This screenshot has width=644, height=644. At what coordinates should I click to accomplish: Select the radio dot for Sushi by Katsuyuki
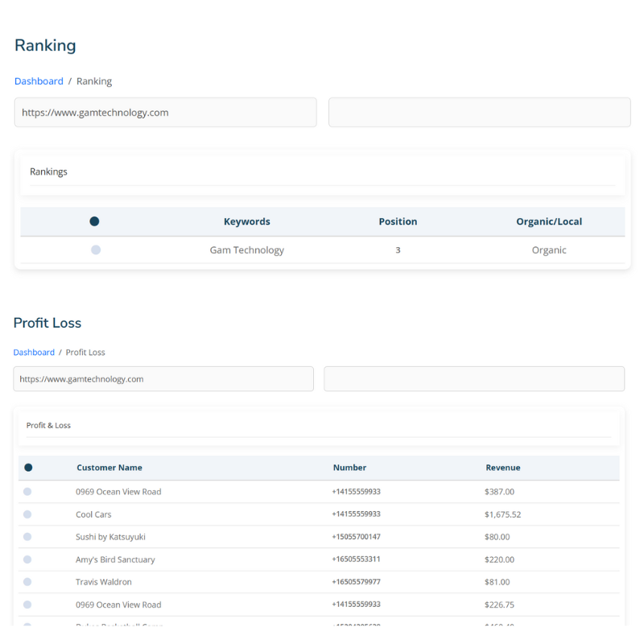(x=27, y=537)
